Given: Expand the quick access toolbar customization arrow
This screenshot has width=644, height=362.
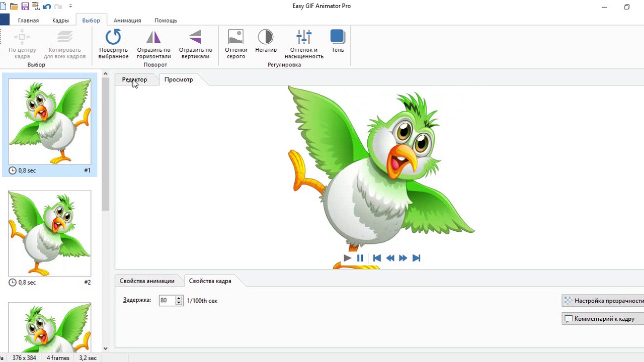Looking at the screenshot, I should 70,7.
